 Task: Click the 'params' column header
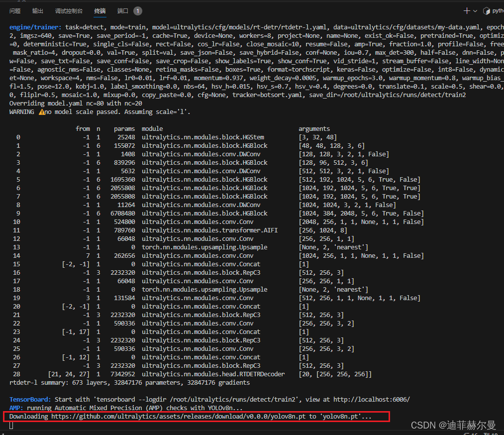(x=124, y=128)
